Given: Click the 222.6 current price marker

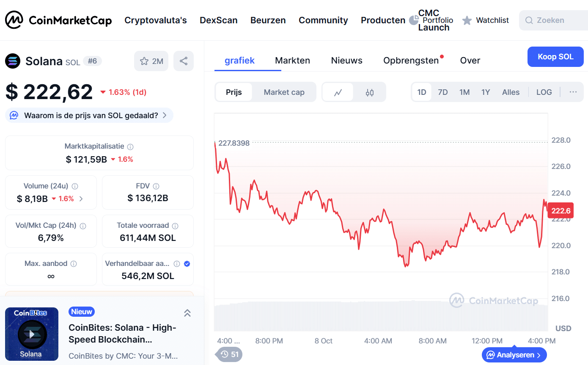Looking at the screenshot, I should [x=561, y=211].
